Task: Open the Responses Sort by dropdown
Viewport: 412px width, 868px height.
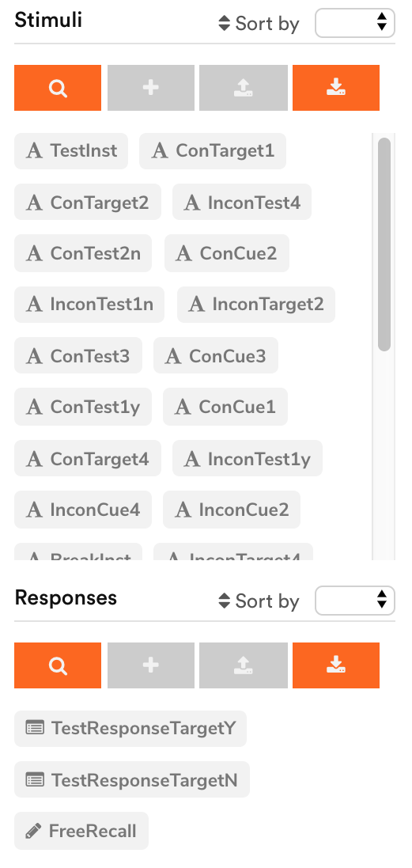Action: click(354, 601)
